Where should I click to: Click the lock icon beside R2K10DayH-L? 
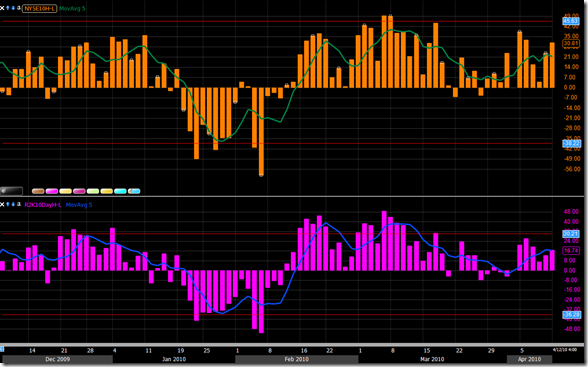click(18, 204)
